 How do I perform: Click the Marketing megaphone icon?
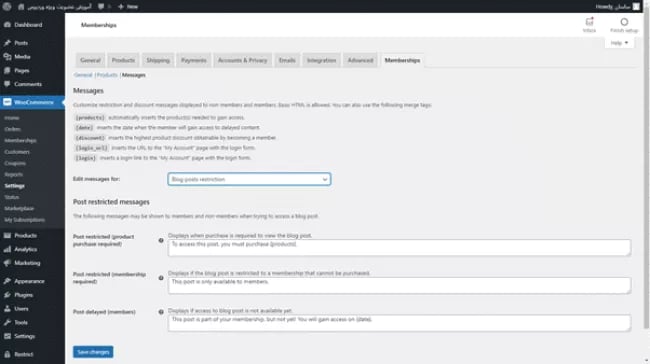point(7,263)
